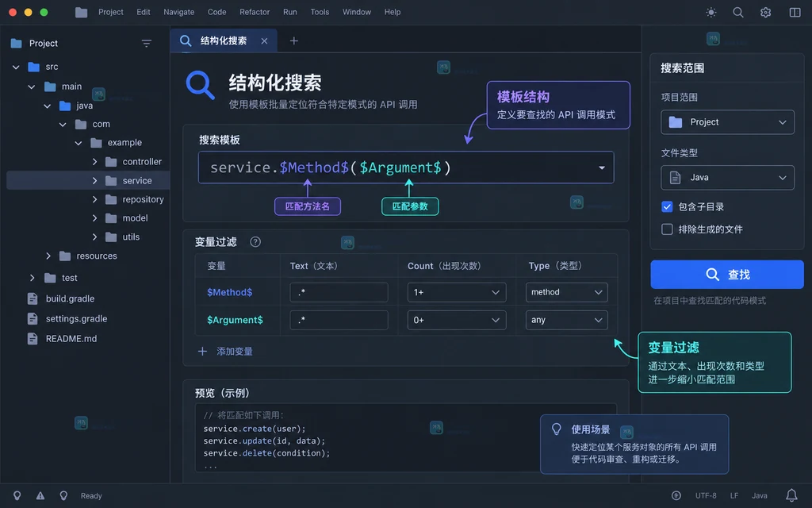The height and width of the screenshot is (508, 812).
Task: Select README.md in project tree
Action: click(x=71, y=338)
